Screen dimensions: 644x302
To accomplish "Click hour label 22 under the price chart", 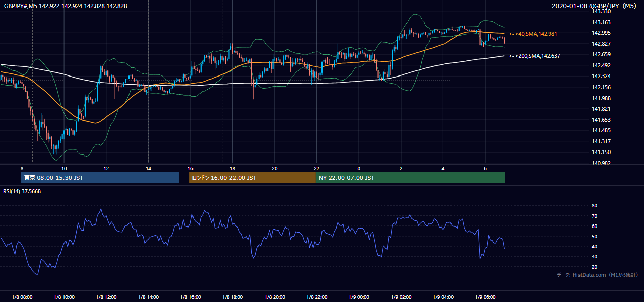I will [316, 168].
